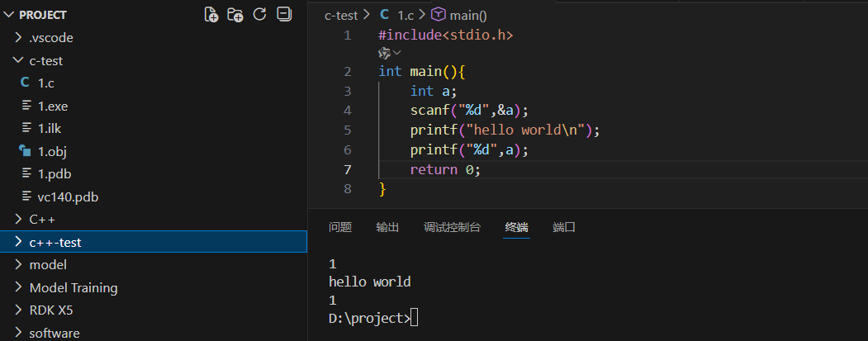The image size is (868, 341).
Task: Click the 1.c breadcrumb item
Action: (405, 14)
